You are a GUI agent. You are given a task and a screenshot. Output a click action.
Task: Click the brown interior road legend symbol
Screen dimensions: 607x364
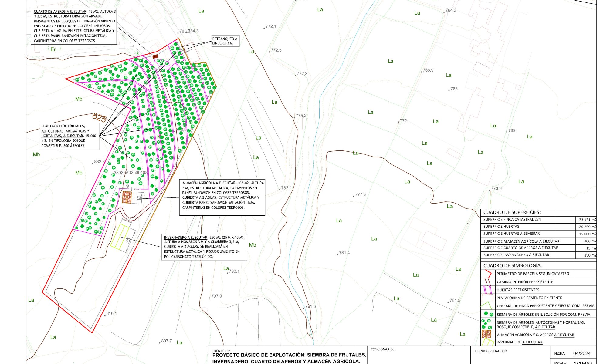[x=488, y=282]
